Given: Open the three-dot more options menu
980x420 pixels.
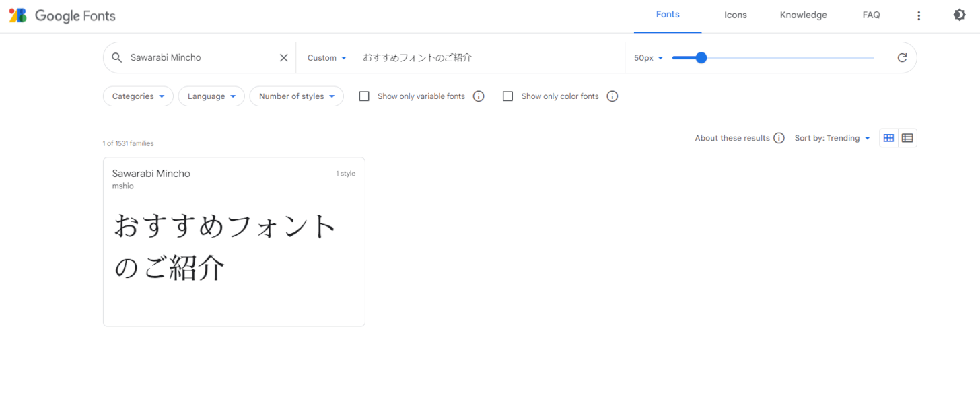Looking at the screenshot, I should pyautogui.click(x=919, y=15).
